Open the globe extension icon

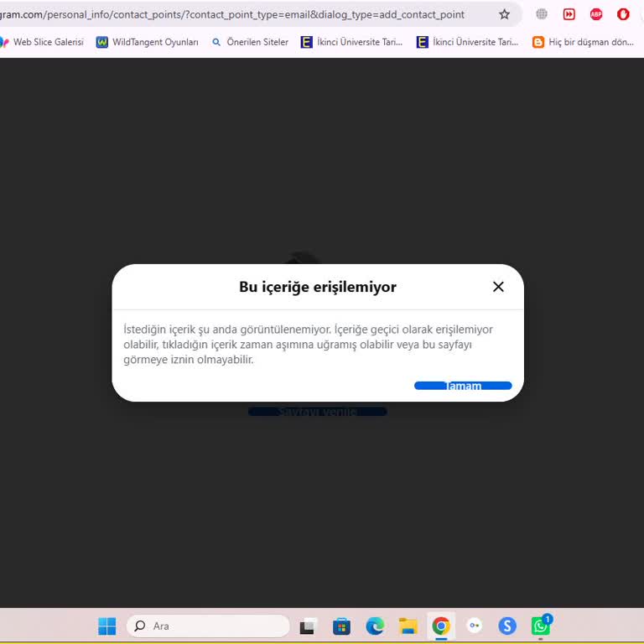(542, 14)
